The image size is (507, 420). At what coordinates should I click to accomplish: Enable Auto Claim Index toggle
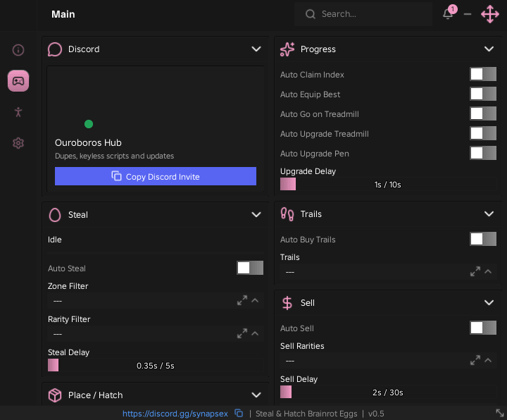pyautogui.click(x=483, y=74)
